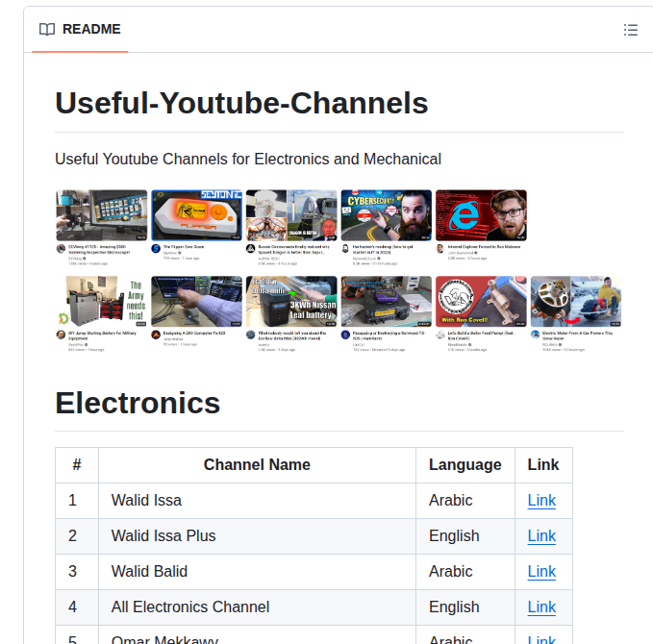The height and width of the screenshot is (644, 653).
Task: Open Walid Issa Plus channel link
Action: [x=541, y=535]
